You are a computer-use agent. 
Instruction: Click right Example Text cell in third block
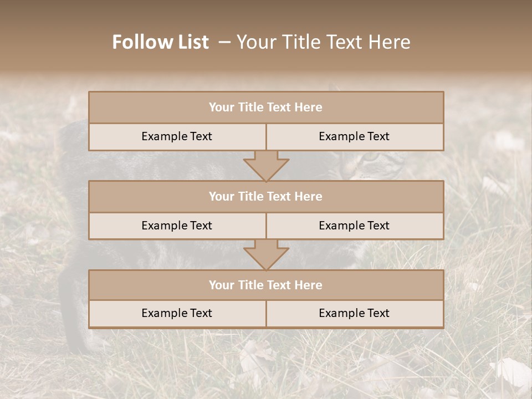[355, 314]
